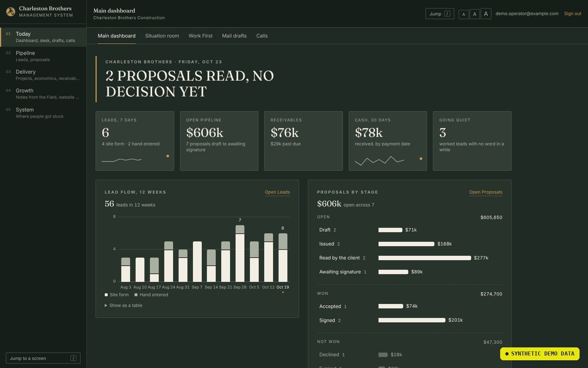Image resolution: width=588 pixels, height=368 pixels.
Task: Click the Synthetic Demo Data badge
Action: 540,354
